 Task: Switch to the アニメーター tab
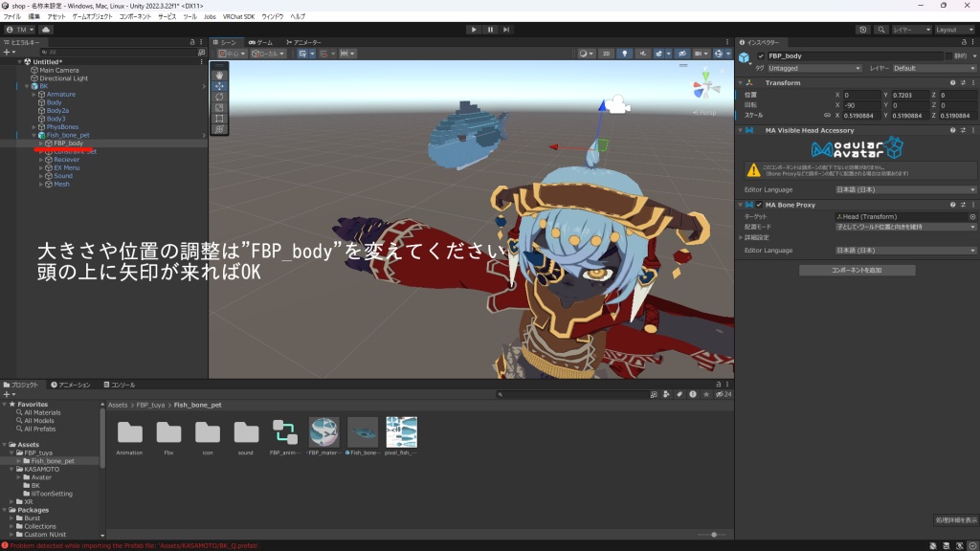pyautogui.click(x=303, y=42)
